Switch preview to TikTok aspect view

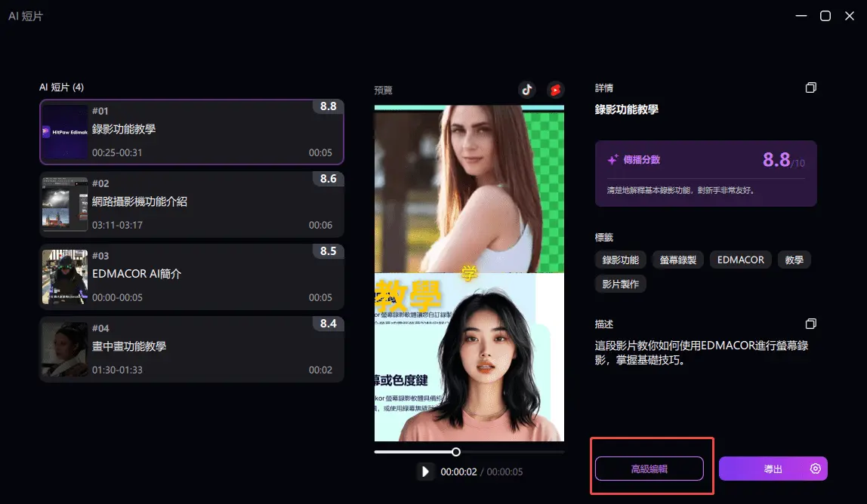tap(527, 90)
